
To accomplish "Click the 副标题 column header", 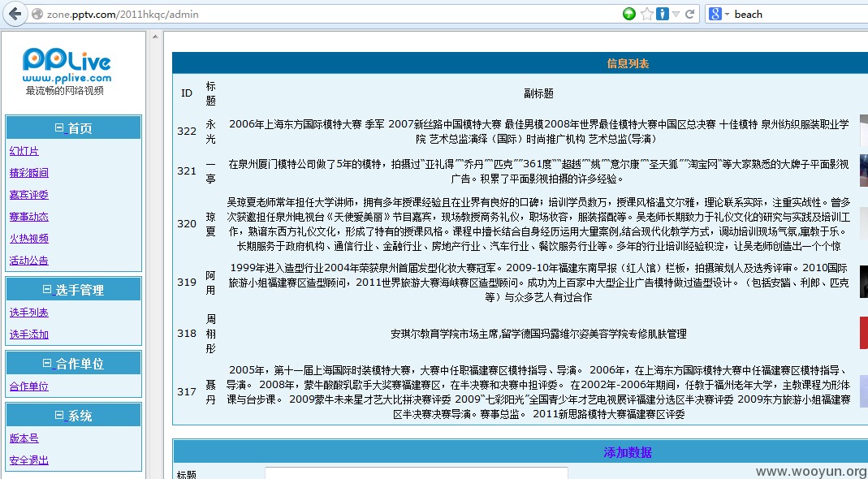I will [x=538, y=93].
